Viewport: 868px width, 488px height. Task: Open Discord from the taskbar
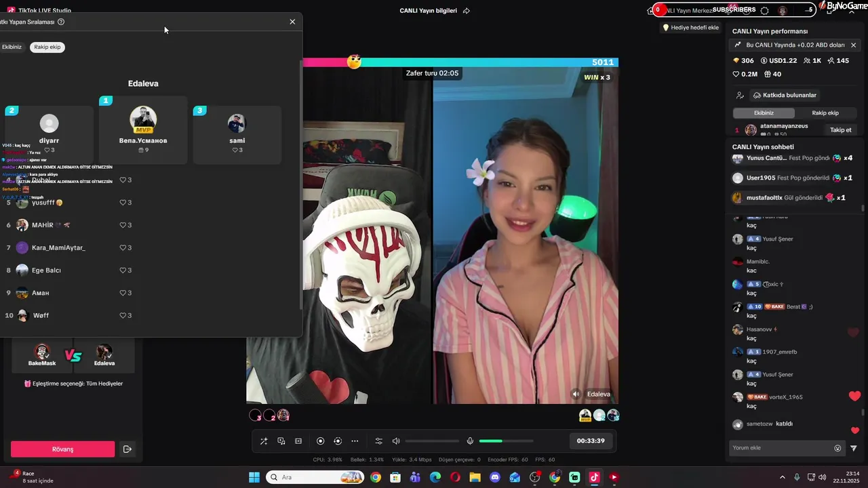(495, 477)
